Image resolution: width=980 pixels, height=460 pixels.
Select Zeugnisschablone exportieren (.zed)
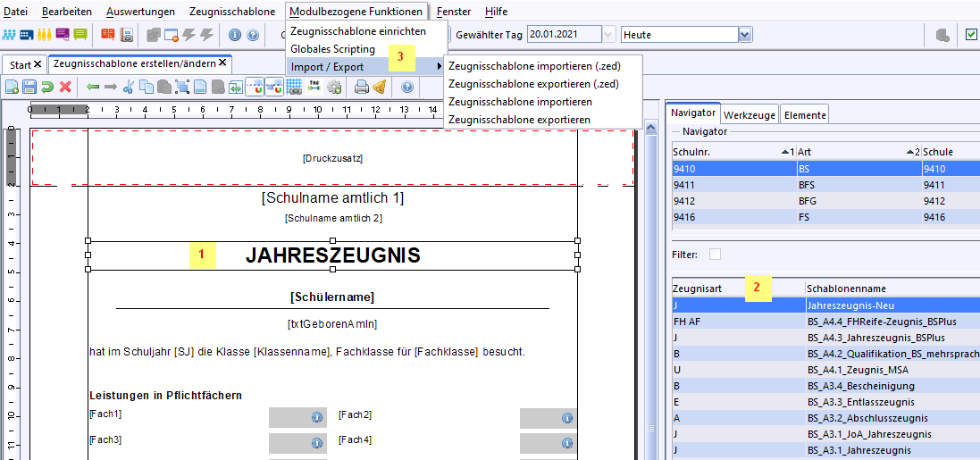(x=533, y=83)
